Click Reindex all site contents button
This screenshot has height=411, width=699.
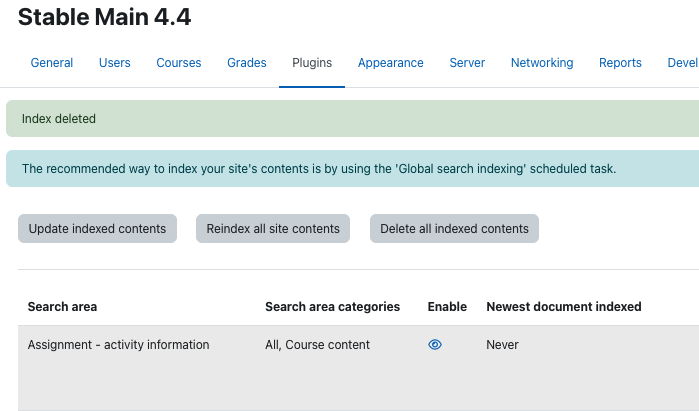[273, 229]
